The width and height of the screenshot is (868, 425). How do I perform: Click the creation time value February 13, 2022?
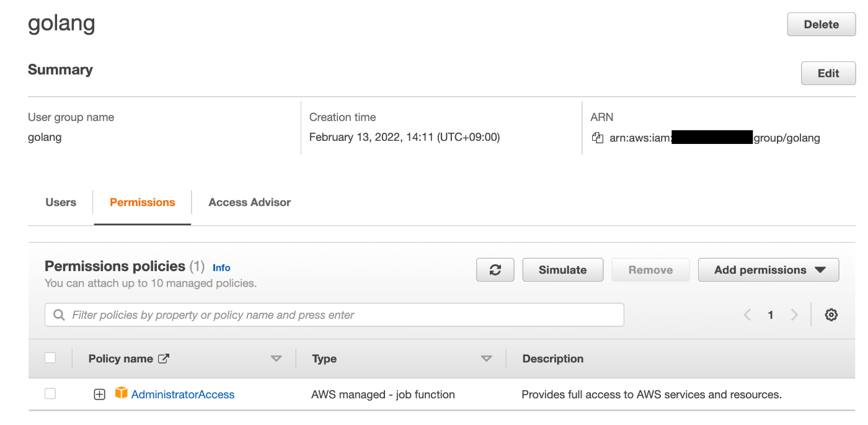[x=404, y=138]
